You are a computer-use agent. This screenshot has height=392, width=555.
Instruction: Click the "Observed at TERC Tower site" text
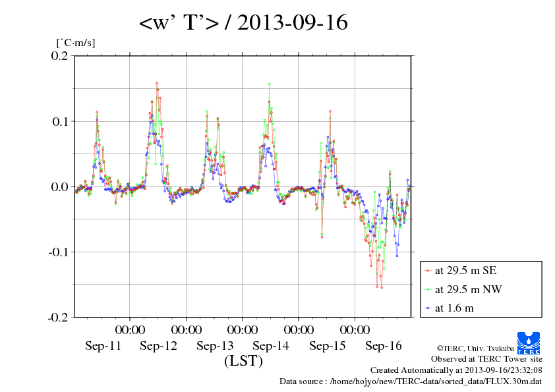pos(486,359)
